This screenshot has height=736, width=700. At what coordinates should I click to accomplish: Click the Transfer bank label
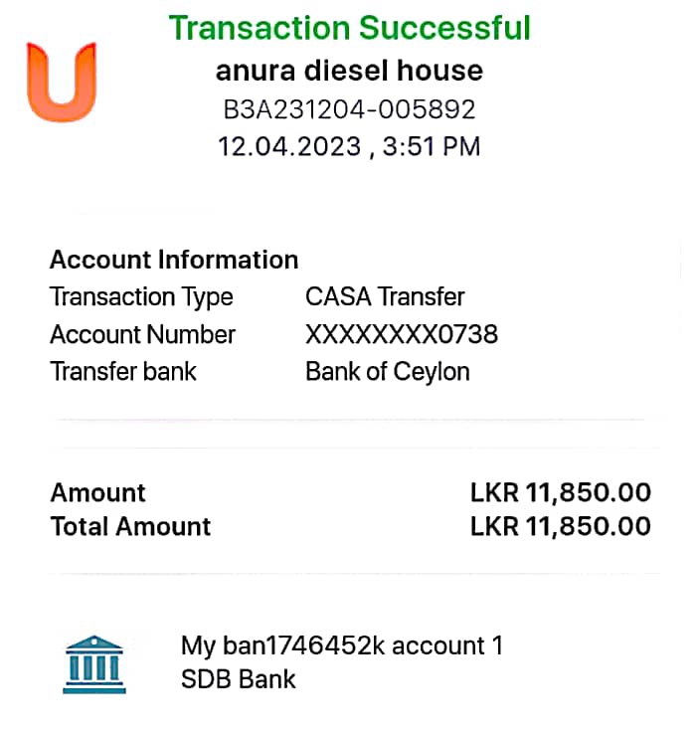click(123, 372)
